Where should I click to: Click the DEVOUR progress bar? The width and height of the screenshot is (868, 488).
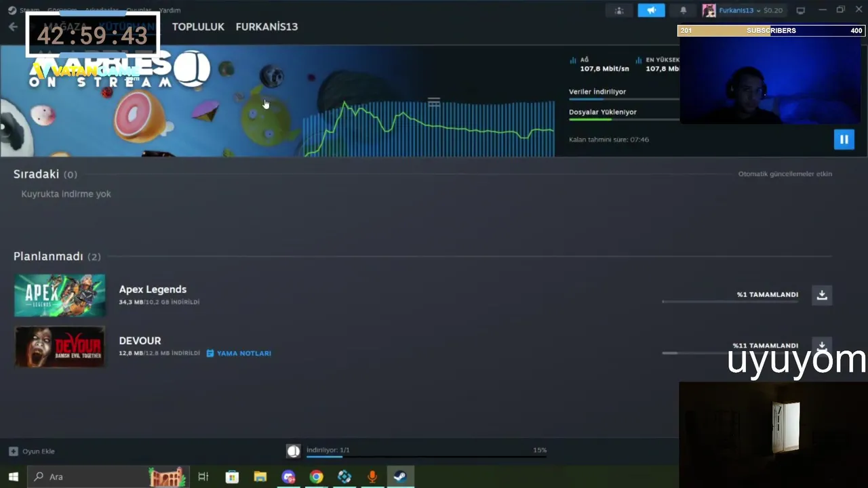click(x=730, y=353)
